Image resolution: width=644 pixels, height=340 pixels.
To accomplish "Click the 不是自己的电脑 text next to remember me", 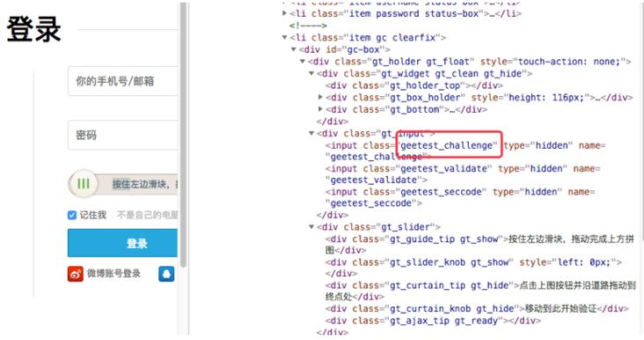I will click(148, 215).
